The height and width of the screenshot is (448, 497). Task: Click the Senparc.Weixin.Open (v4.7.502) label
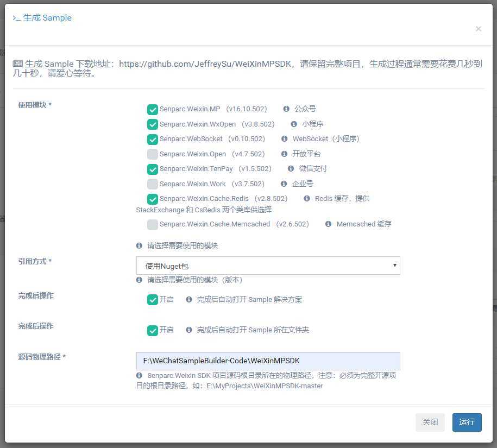pos(212,154)
